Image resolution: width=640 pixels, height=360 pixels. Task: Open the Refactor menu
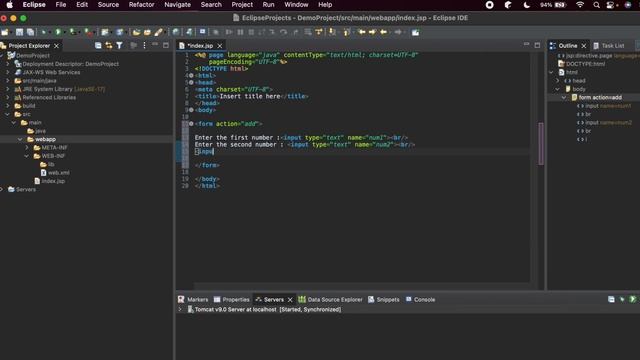[141, 5]
